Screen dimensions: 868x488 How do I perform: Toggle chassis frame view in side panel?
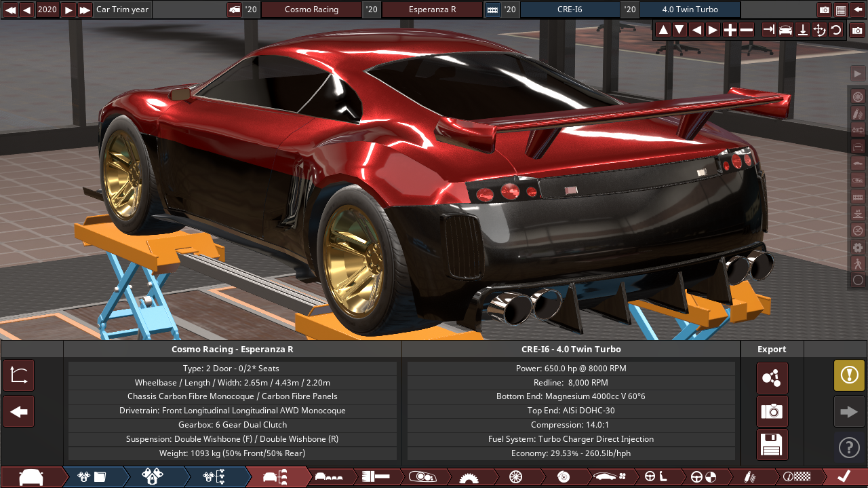[x=858, y=147]
